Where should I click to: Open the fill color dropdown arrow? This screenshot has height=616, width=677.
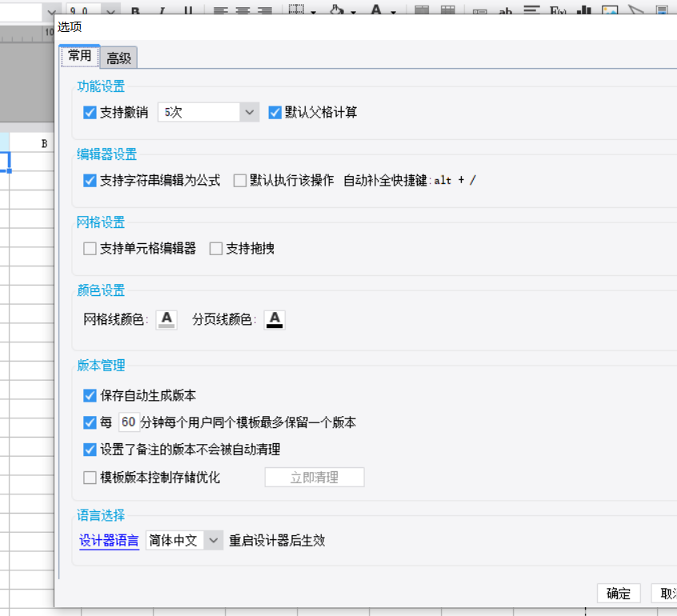[x=353, y=12]
